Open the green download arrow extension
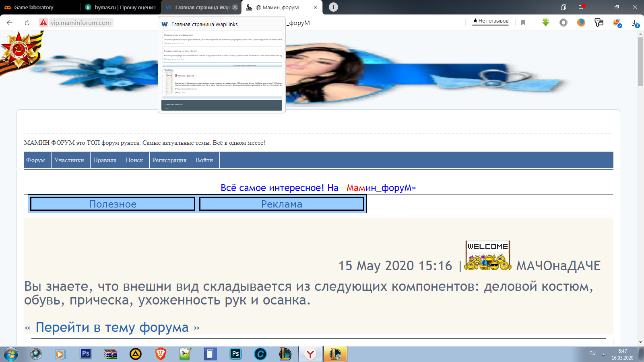Viewport: 644px width, 362px height. click(x=546, y=23)
